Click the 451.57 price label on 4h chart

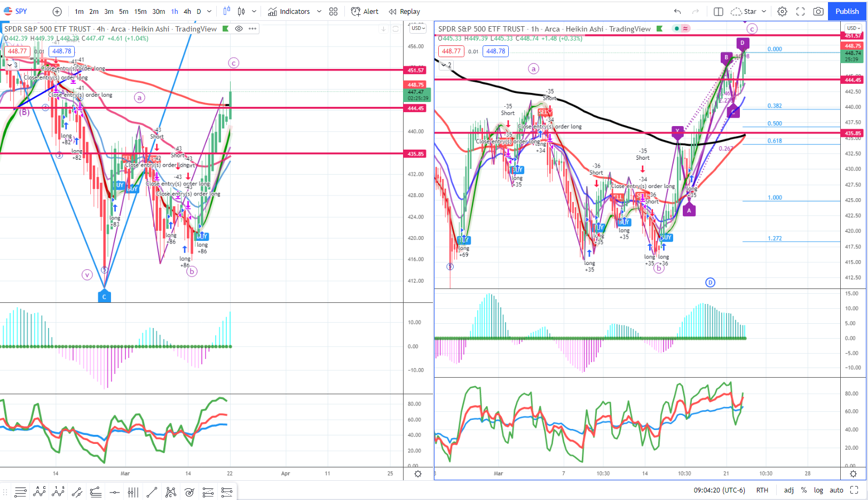pos(416,70)
